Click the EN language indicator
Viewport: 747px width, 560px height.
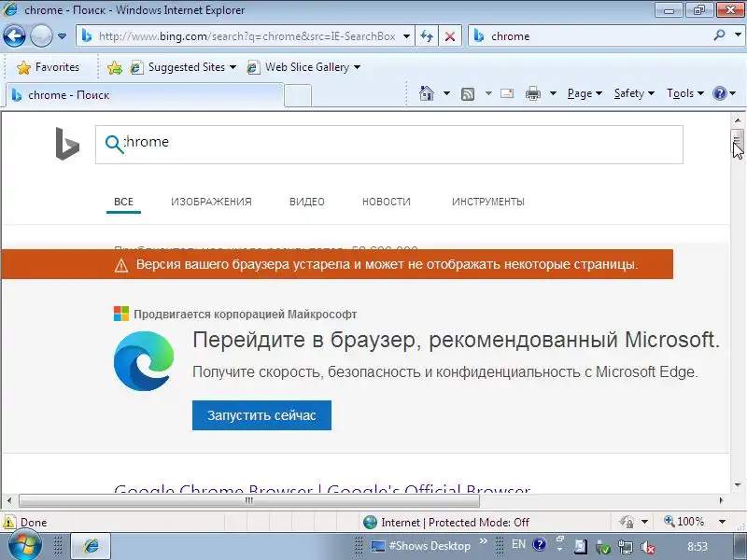pyautogui.click(x=518, y=545)
